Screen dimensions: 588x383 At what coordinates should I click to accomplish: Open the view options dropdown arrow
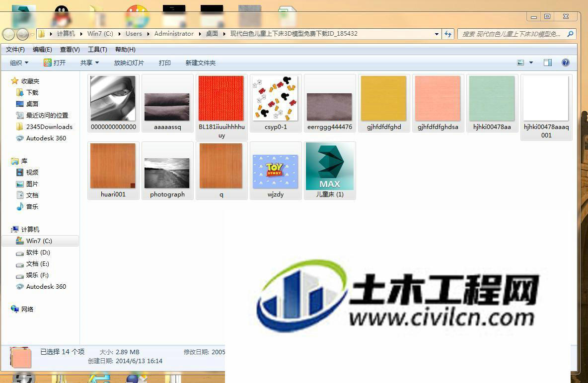coord(531,63)
